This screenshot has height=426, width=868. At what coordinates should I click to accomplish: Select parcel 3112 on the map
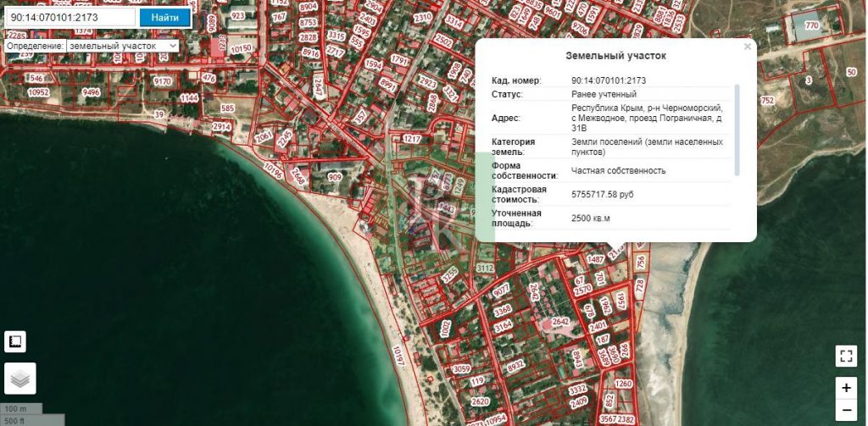click(x=485, y=268)
